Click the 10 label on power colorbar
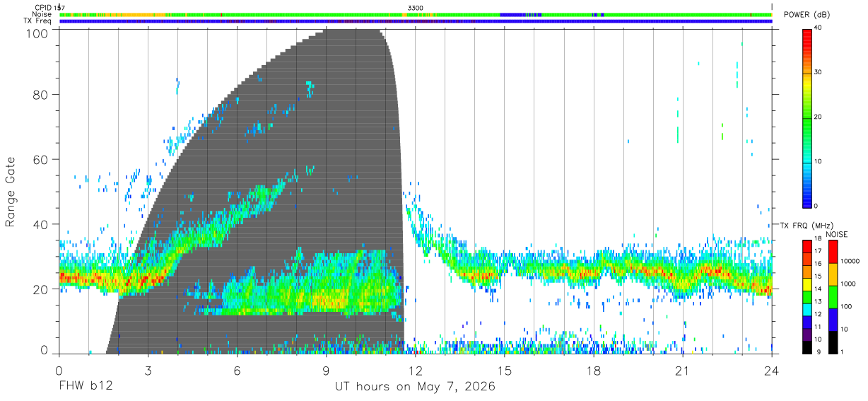 click(819, 161)
